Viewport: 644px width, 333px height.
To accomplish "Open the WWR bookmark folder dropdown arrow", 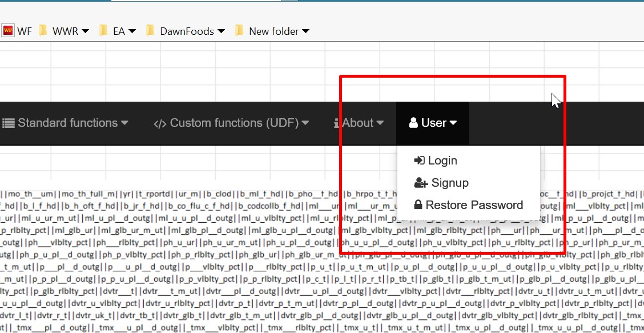I will point(85,31).
